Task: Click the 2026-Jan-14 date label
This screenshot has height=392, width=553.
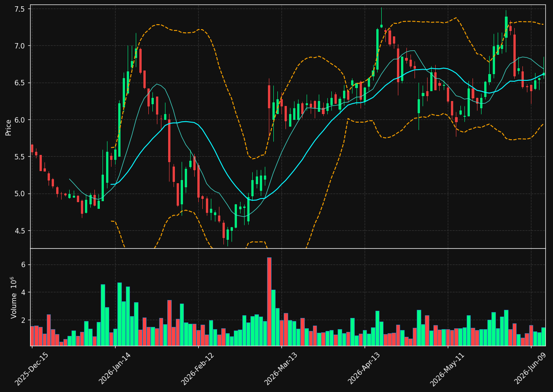Action: click(x=115, y=369)
